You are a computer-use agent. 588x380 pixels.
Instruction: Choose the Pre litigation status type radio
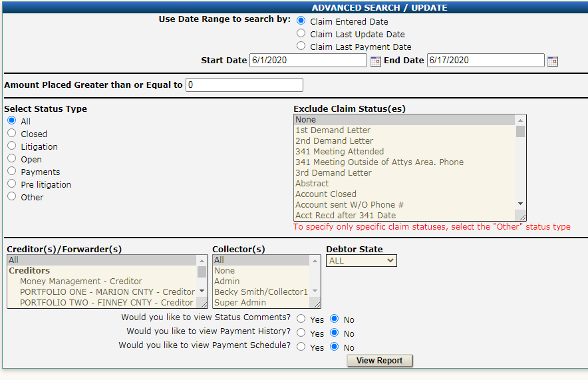pyautogui.click(x=11, y=184)
